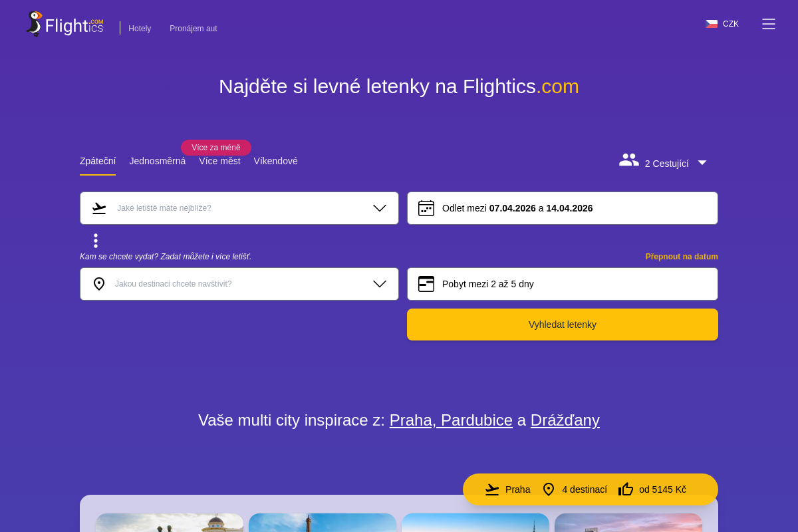The width and height of the screenshot is (798, 532).
Task: Open the Drážďany inspiration link
Action: [x=565, y=420]
